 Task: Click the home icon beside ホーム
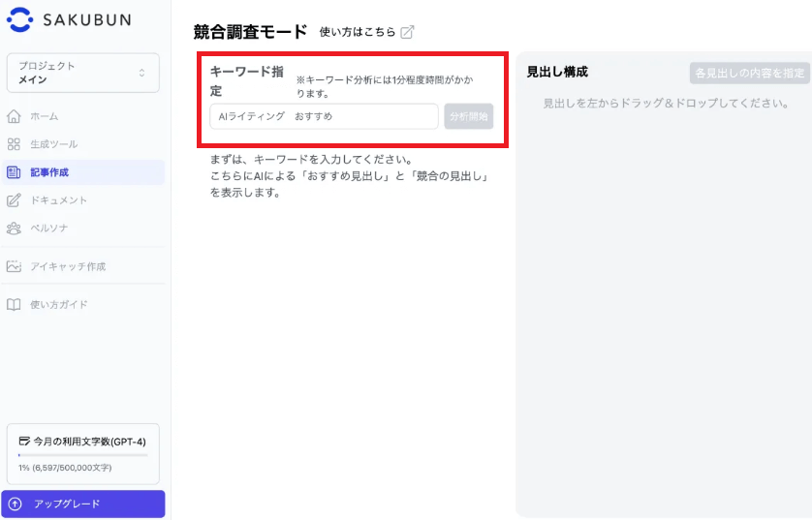[14, 116]
